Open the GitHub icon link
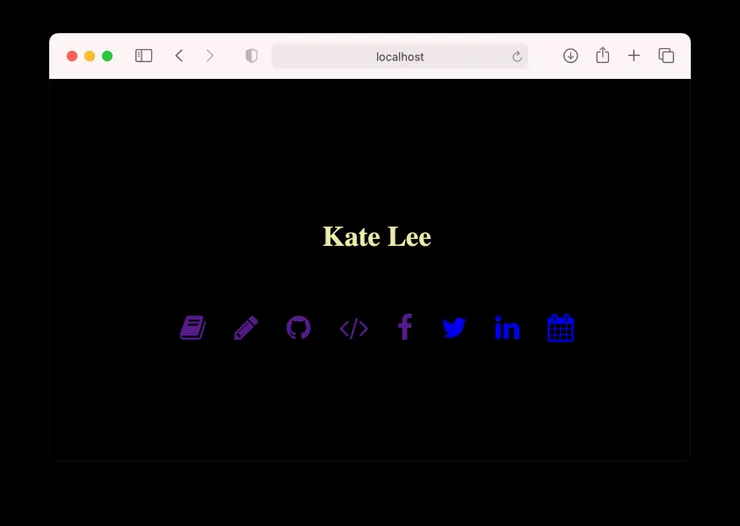This screenshot has height=526, width=740. click(299, 327)
